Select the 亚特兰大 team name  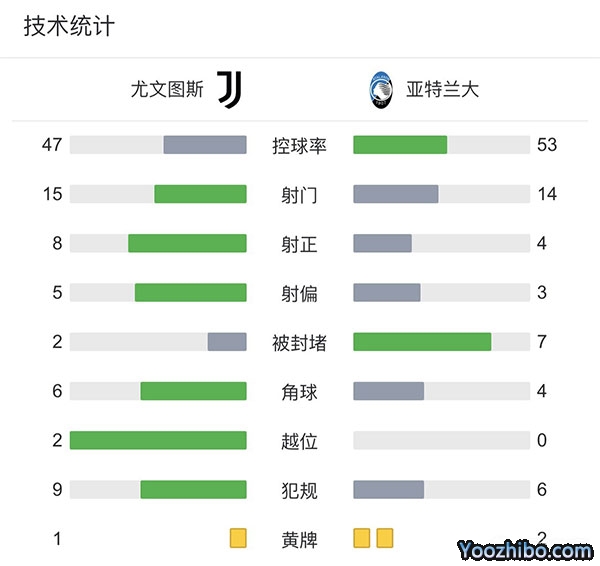pos(443,90)
